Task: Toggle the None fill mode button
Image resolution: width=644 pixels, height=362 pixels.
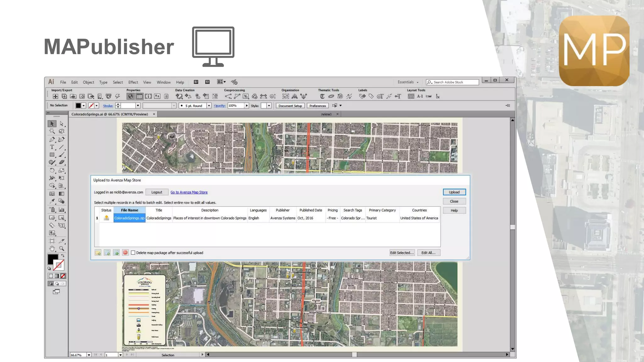Action: [63, 276]
